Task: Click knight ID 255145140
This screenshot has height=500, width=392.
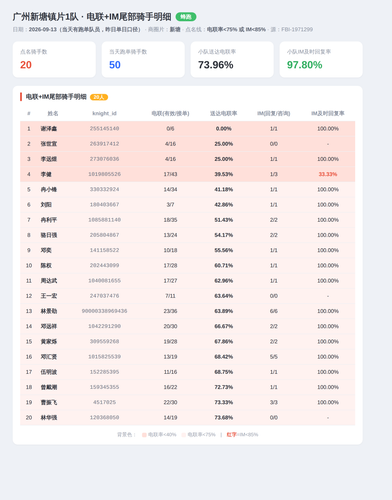Action: (x=104, y=129)
